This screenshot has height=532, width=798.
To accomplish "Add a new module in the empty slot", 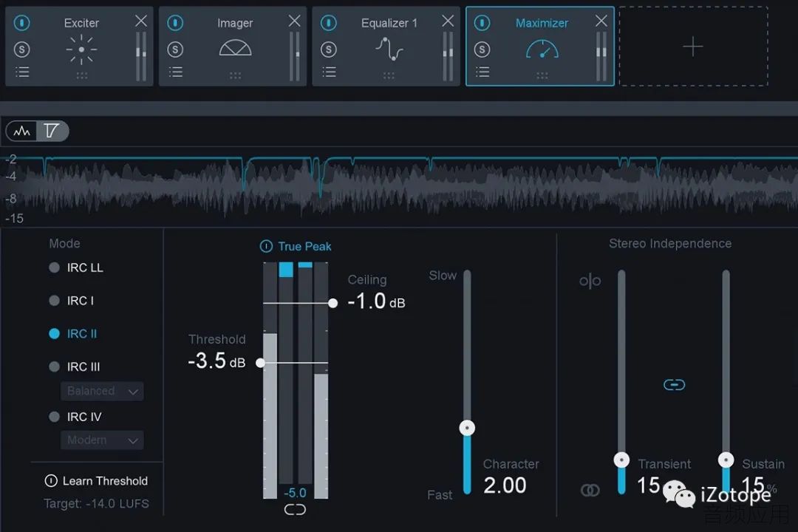I will coord(693,47).
